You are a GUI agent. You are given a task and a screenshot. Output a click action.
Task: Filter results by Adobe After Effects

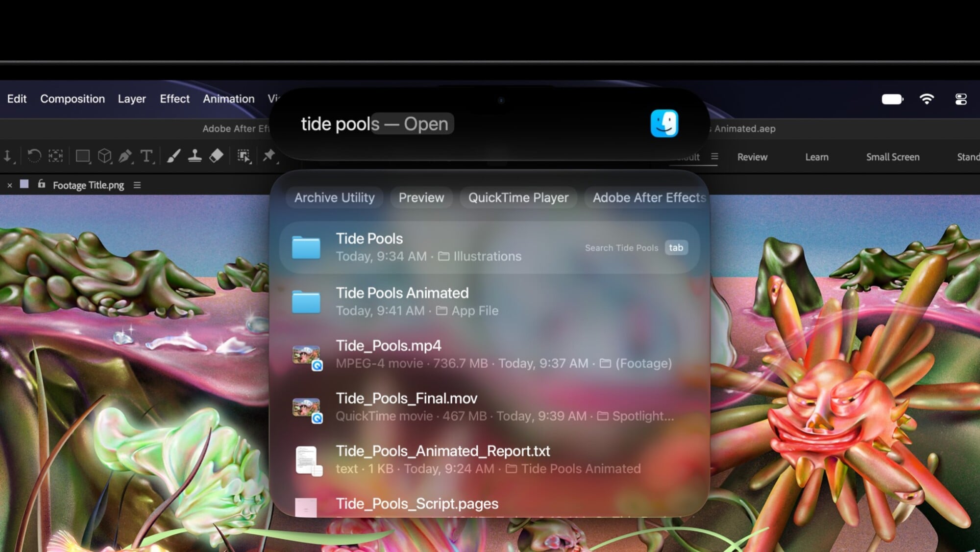[647, 198]
